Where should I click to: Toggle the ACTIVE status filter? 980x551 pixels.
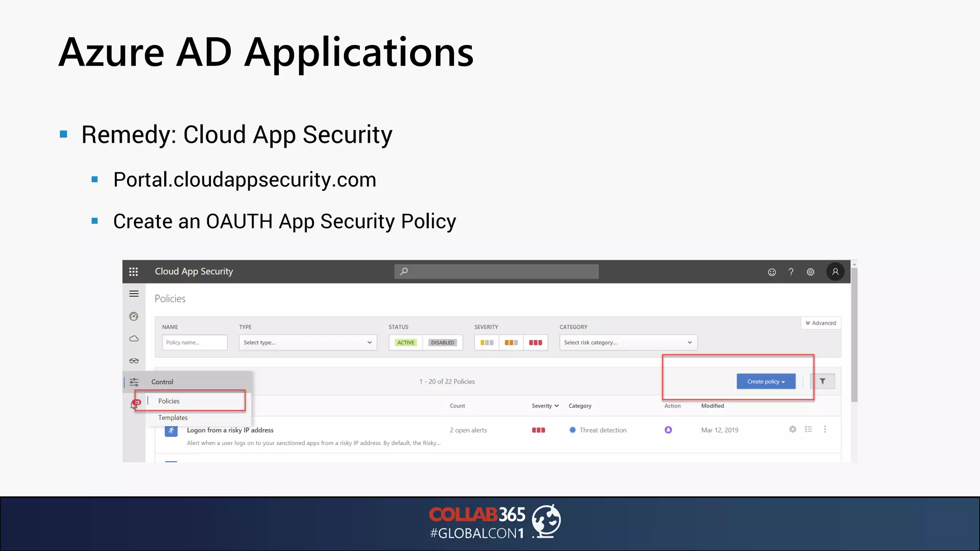click(406, 342)
